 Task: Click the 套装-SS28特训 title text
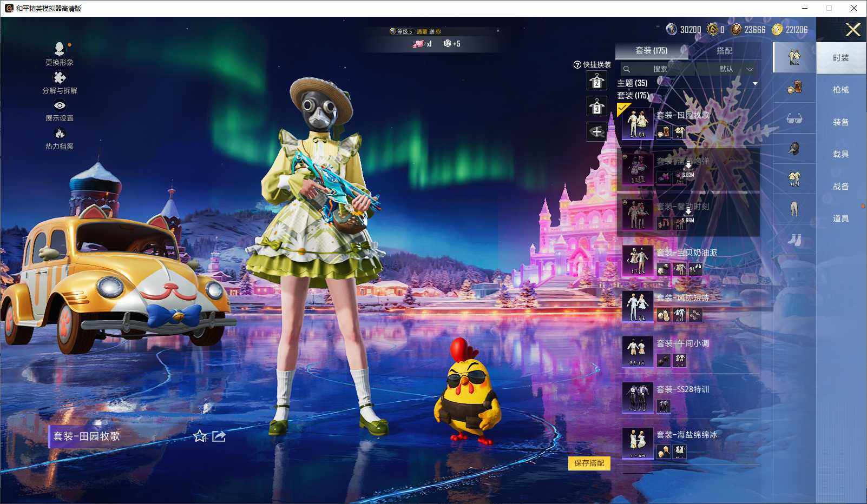683,389
